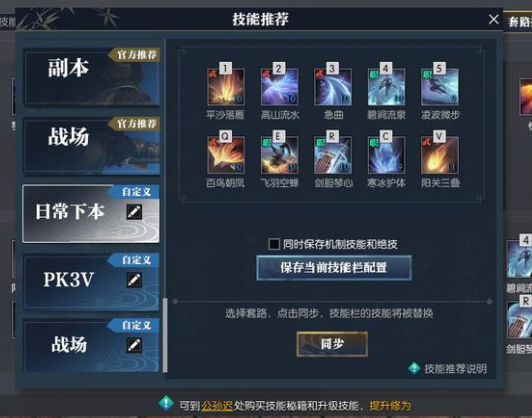Select the 飞羽空蝉 skill icon
532x418 pixels.
click(279, 155)
